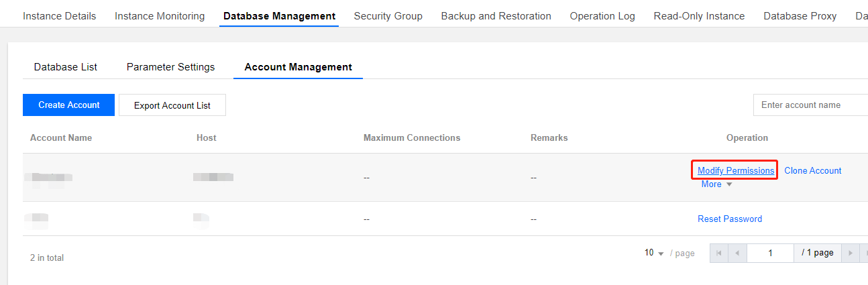The image size is (868, 285).
Task: Click the Clone Account link
Action: point(813,171)
